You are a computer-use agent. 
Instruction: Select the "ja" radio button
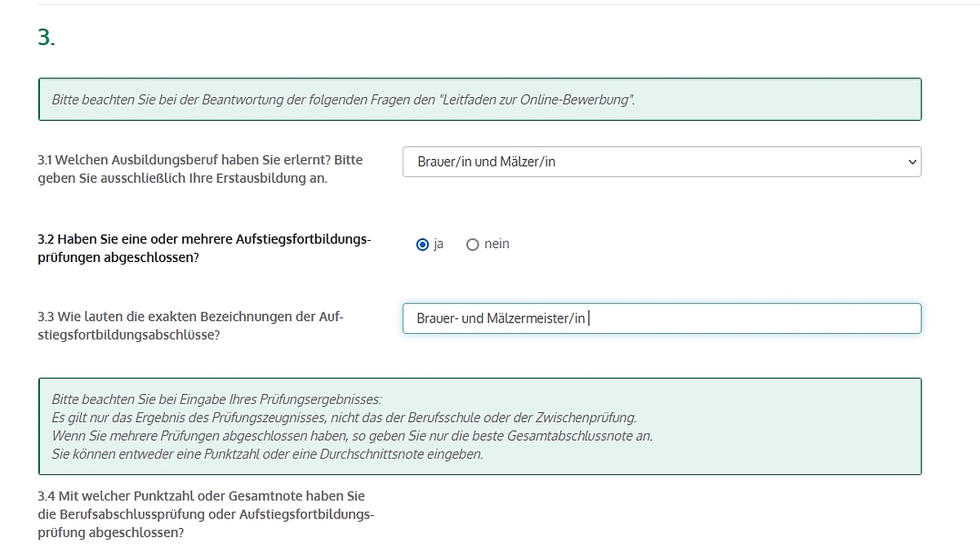click(422, 244)
